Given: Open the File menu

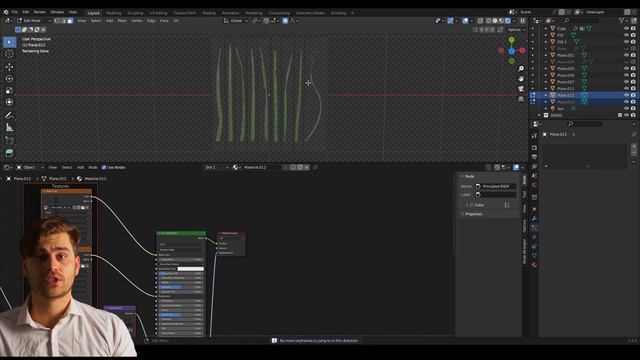Looking at the screenshot, I should point(15,12).
